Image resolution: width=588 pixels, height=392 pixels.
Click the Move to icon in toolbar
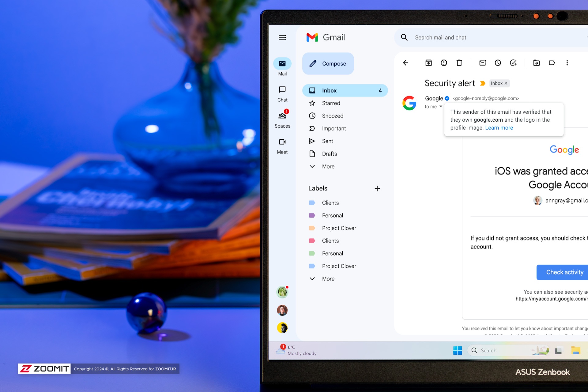[536, 62]
